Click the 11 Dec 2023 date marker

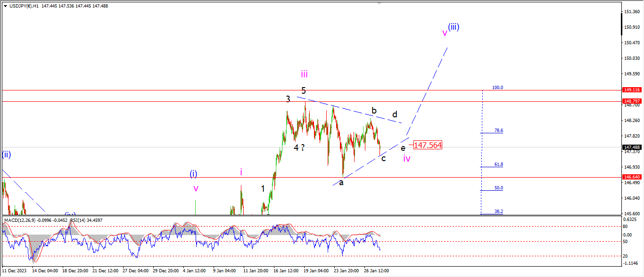coord(14,271)
